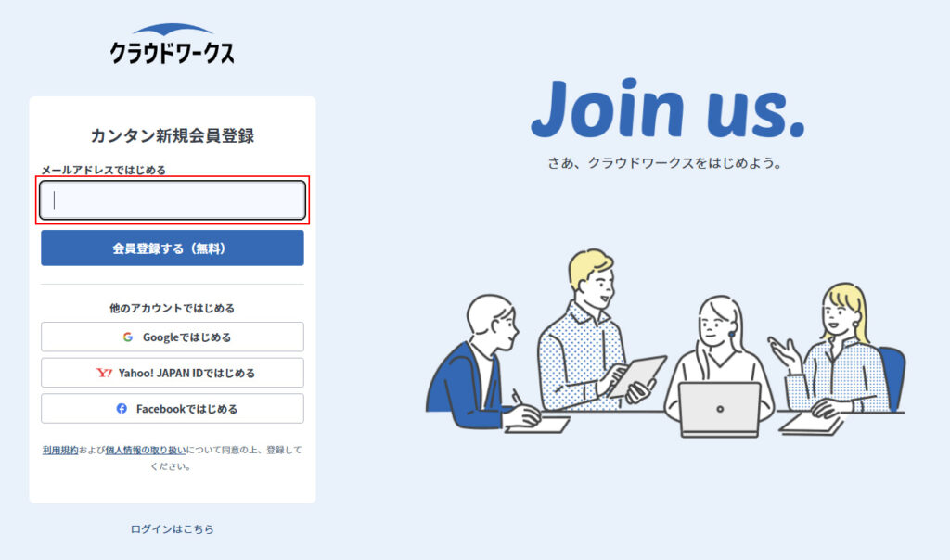Select Yahoo! JAPAN IDではじめる button
The image size is (950, 560).
tap(173, 373)
